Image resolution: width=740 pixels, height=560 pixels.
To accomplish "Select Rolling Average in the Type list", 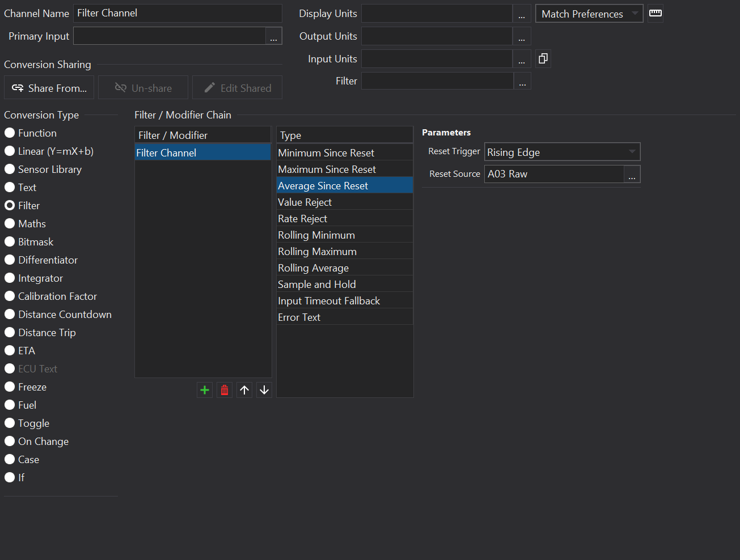I will (x=313, y=268).
